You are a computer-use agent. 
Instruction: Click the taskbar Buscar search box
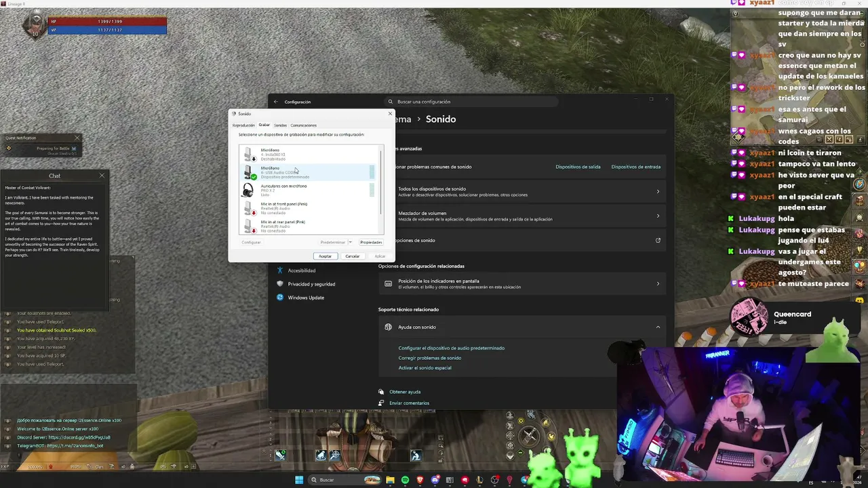pyautogui.click(x=345, y=480)
